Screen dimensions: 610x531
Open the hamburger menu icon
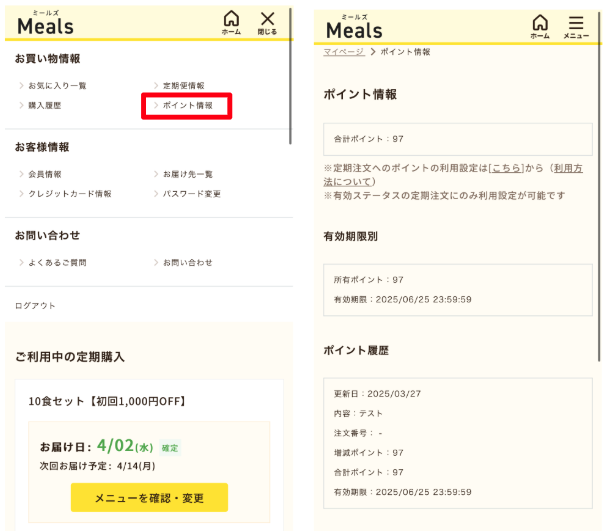576,26
